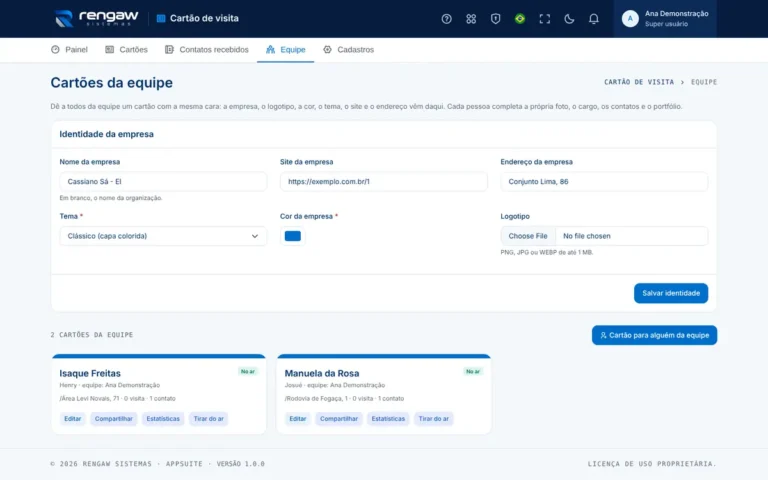
Task: Click Tirar do ar on Isaque Freitas card
Action: pos(209,419)
